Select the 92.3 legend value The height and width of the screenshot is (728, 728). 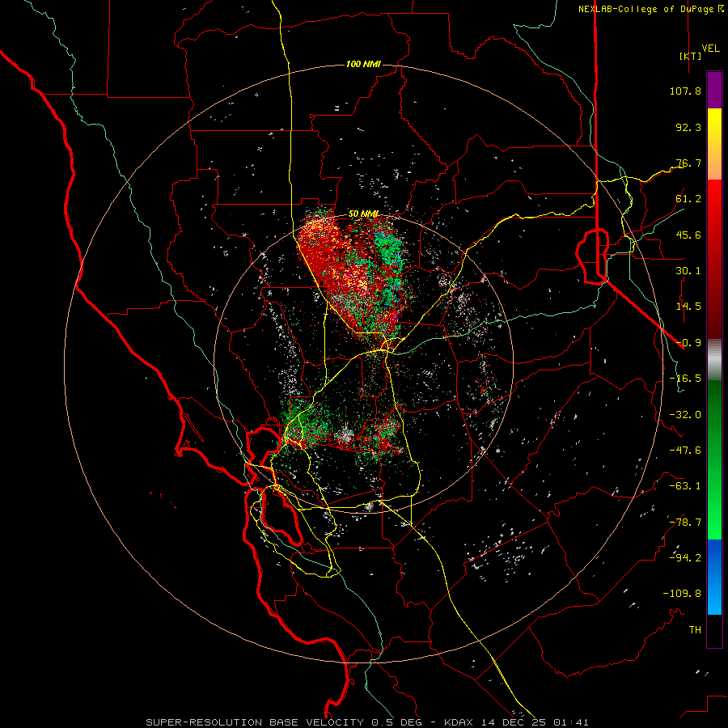coord(688,127)
